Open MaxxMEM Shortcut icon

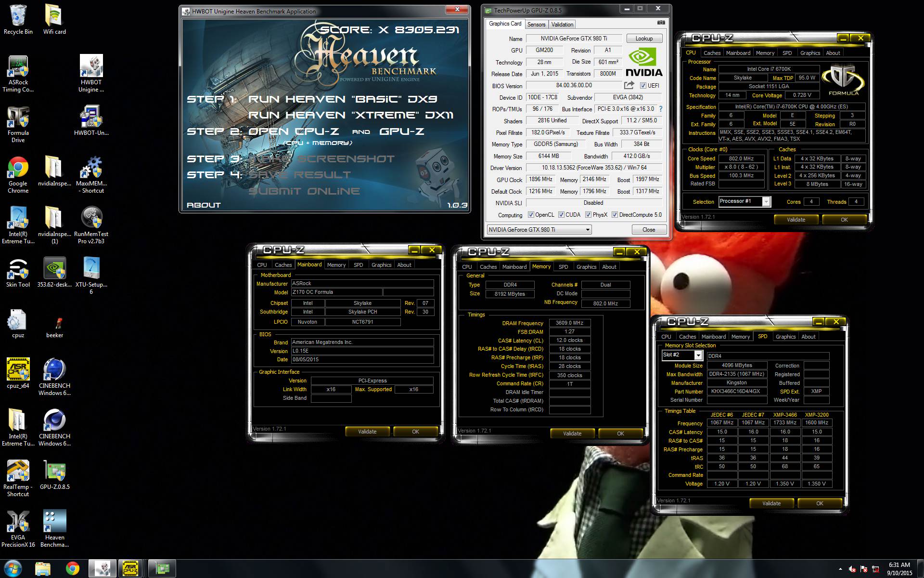(x=91, y=174)
